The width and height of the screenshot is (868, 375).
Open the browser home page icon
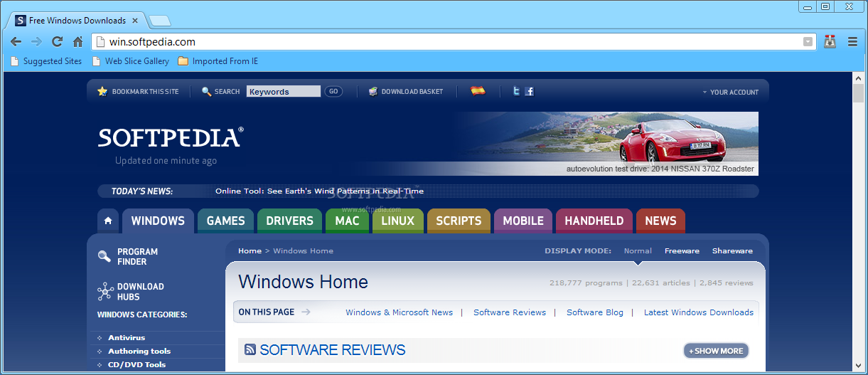(77, 42)
